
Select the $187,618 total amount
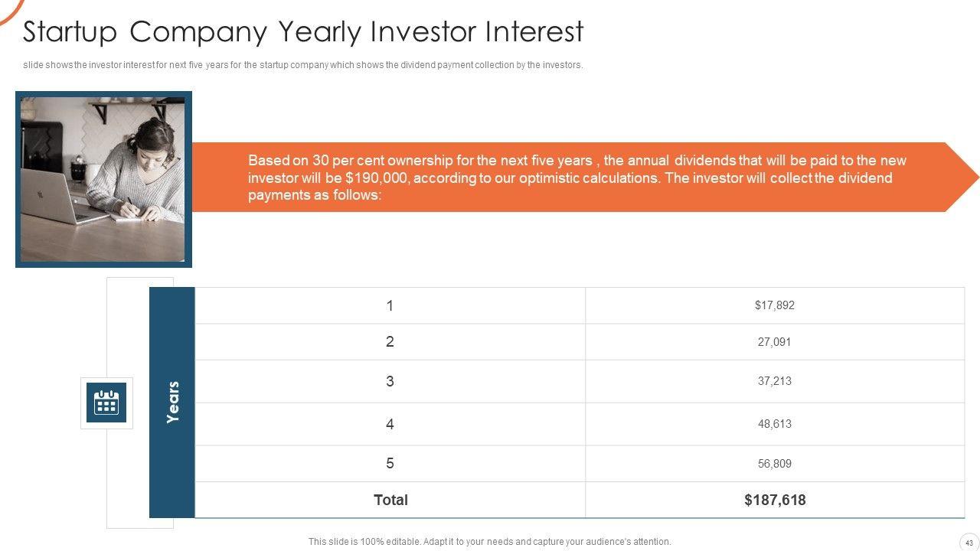click(x=775, y=500)
